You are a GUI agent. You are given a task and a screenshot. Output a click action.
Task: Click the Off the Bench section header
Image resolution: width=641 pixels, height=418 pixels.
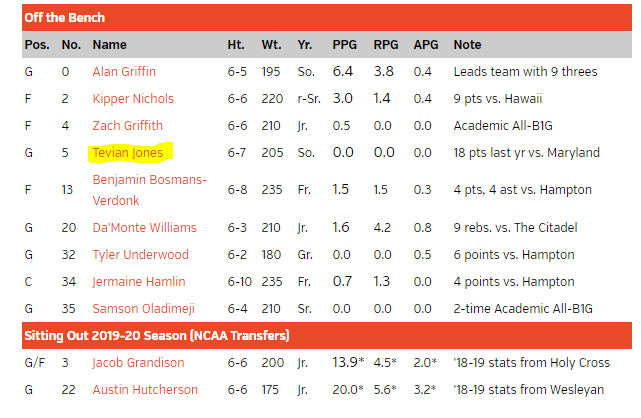click(x=64, y=17)
